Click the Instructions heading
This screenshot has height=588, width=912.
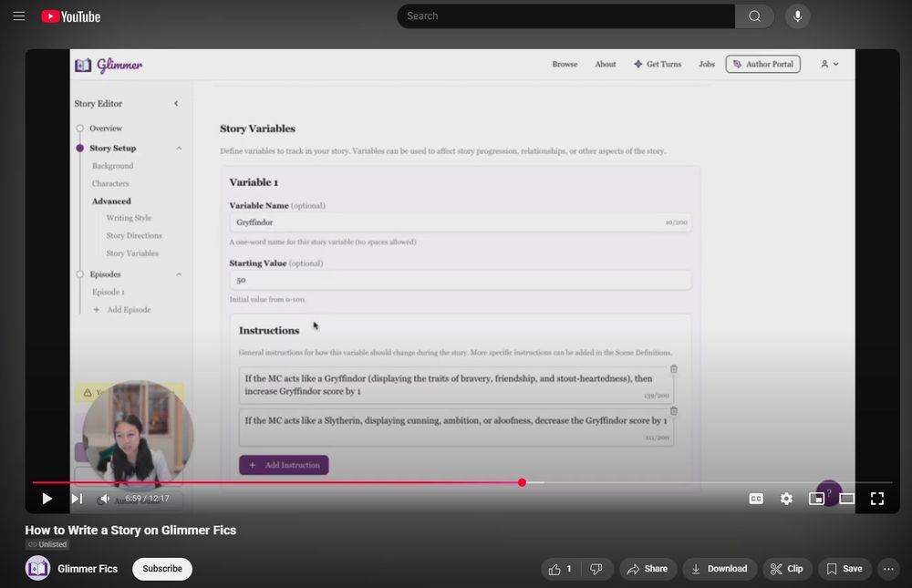pyautogui.click(x=269, y=330)
